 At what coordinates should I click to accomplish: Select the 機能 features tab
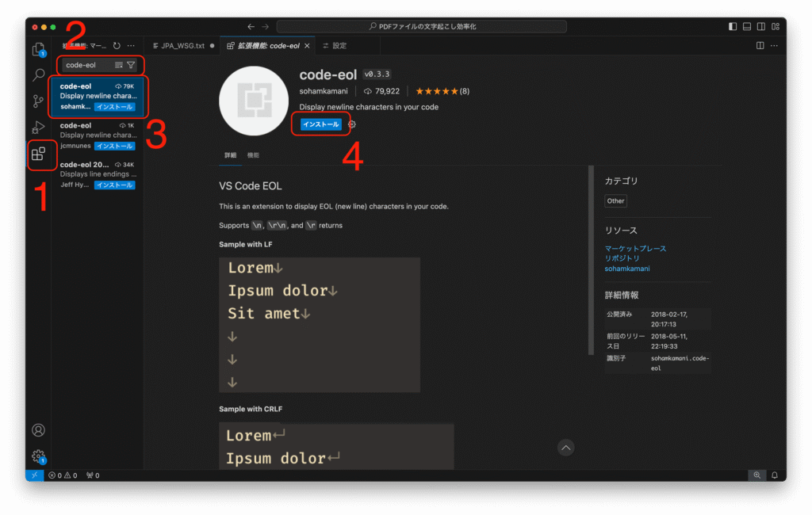(253, 155)
